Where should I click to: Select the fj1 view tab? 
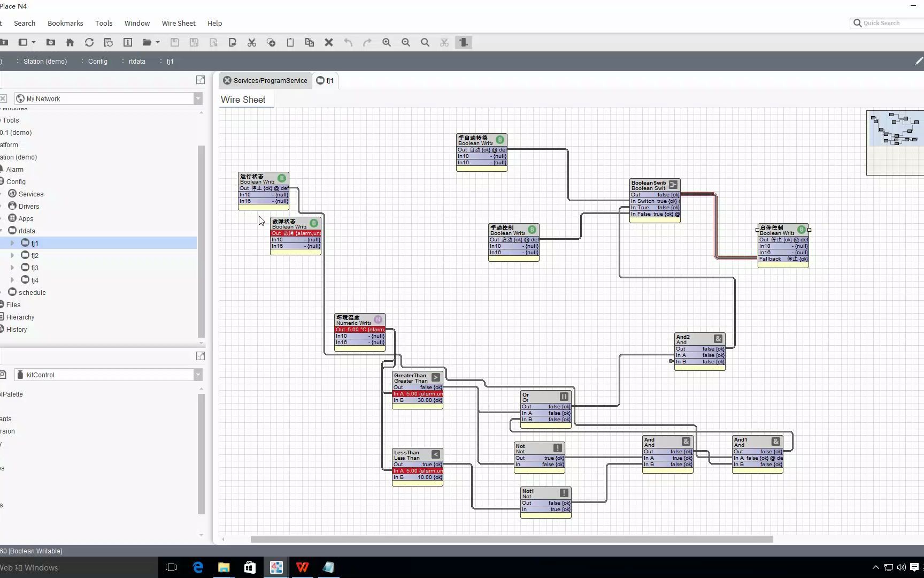click(325, 80)
